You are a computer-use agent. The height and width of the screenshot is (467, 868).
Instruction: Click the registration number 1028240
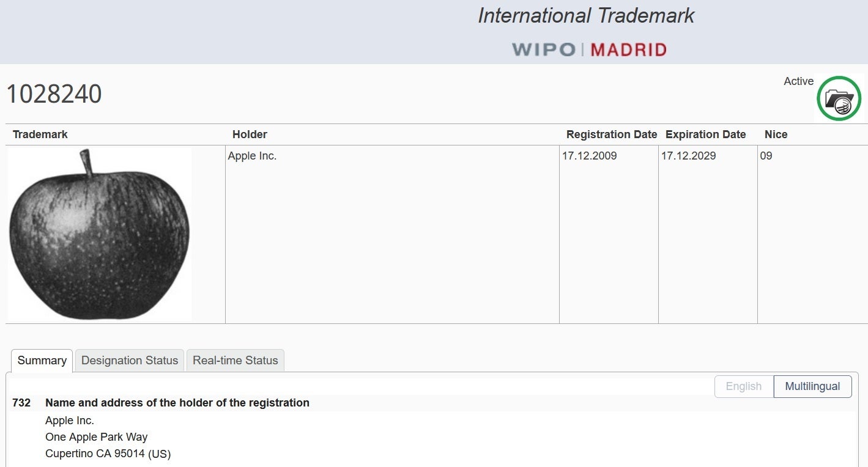pyautogui.click(x=54, y=94)
